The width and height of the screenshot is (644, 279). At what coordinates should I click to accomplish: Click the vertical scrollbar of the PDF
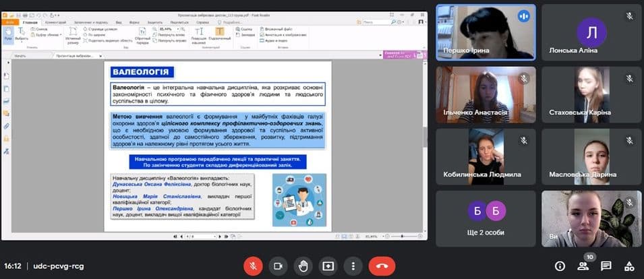[425, 137]
